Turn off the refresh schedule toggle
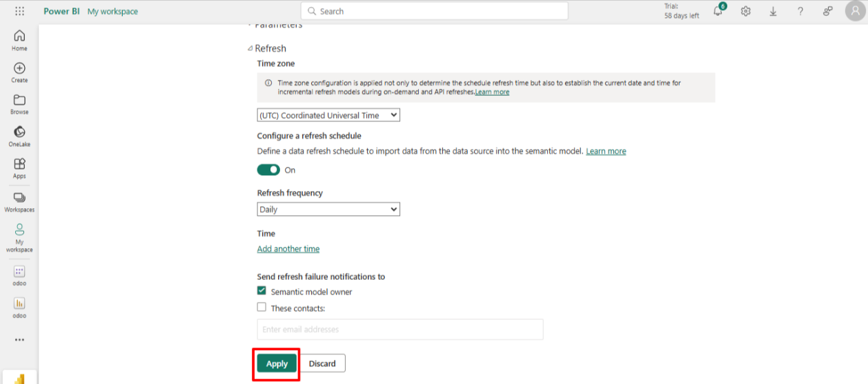868x384 pixels. pyautogui.click(x=268, y=170)
